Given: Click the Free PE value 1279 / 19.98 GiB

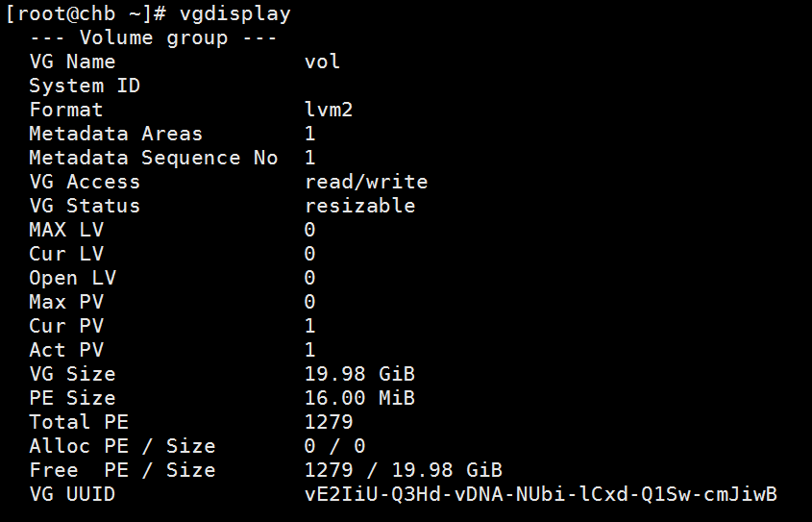Looking at the screenshot, I should tap(403, 470).
